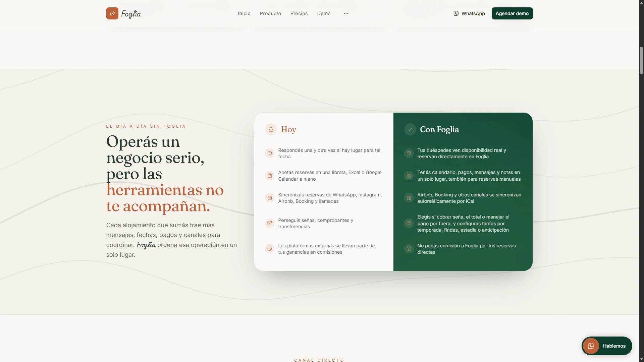Click the WhatsApp link in header

(x=469, y=13)
